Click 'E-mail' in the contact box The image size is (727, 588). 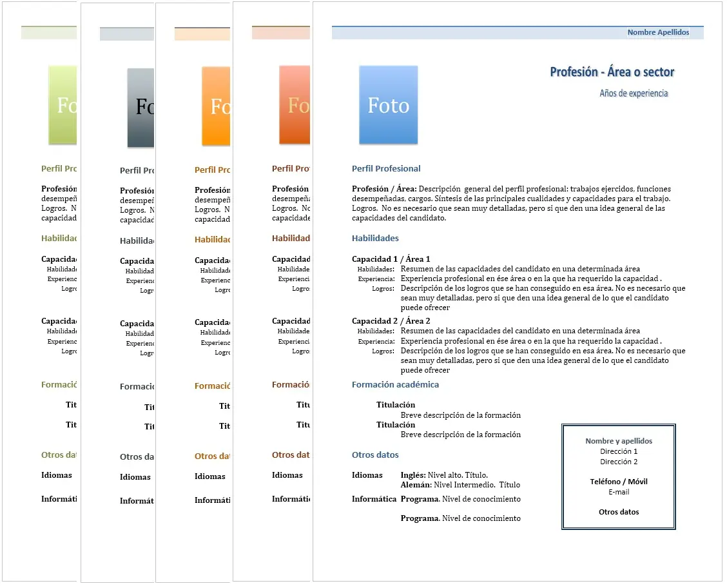(x=619, y=492)
